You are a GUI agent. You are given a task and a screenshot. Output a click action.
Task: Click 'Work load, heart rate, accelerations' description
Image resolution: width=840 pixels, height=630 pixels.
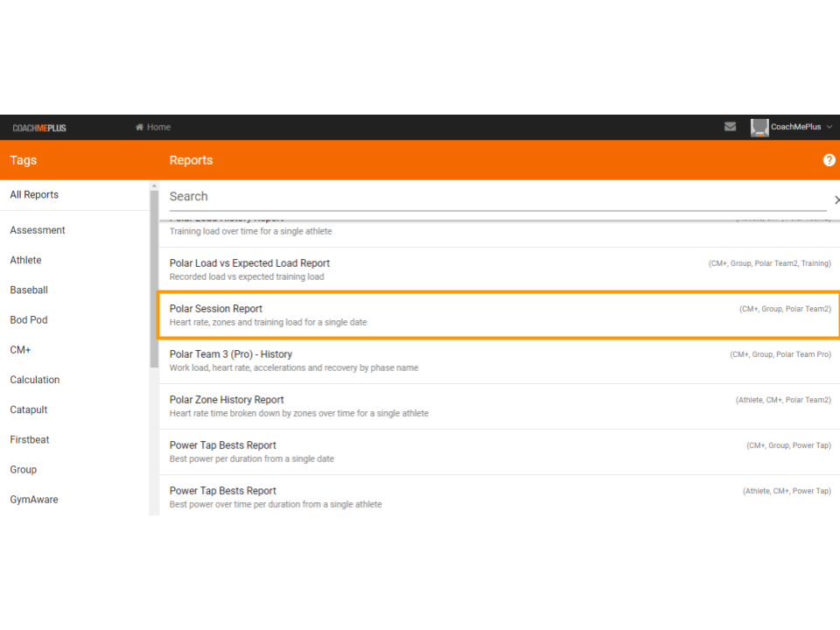coord(294,367)
